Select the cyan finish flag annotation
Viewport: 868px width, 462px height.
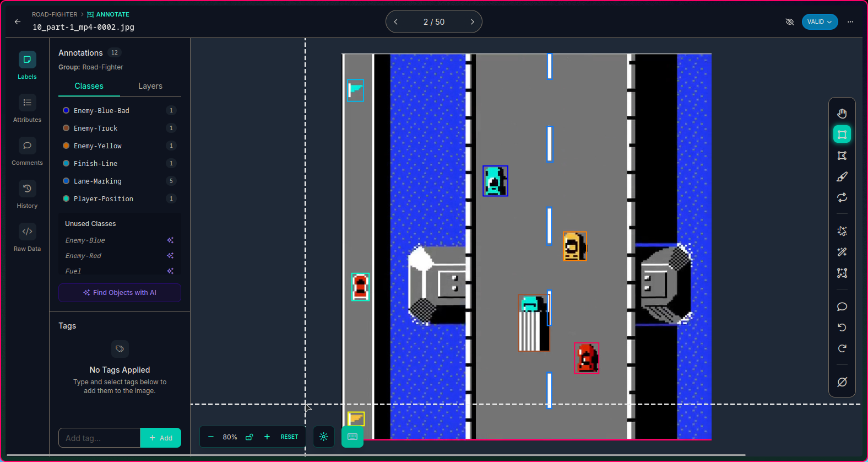point(355,90)
